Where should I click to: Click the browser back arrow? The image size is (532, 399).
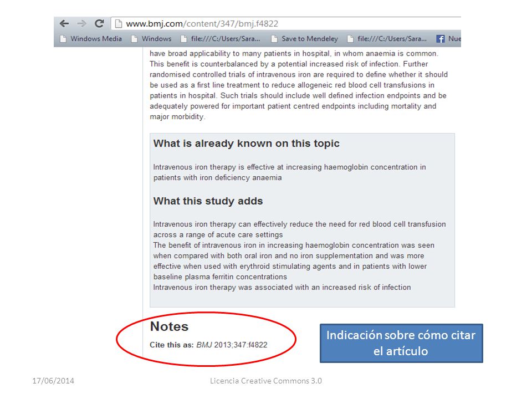coord(64,24)
